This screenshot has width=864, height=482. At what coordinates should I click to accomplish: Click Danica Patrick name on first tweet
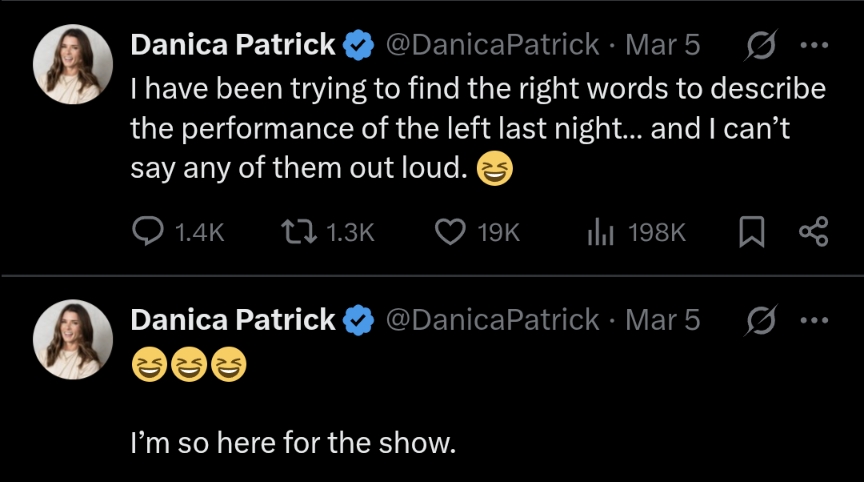[233, 45]
